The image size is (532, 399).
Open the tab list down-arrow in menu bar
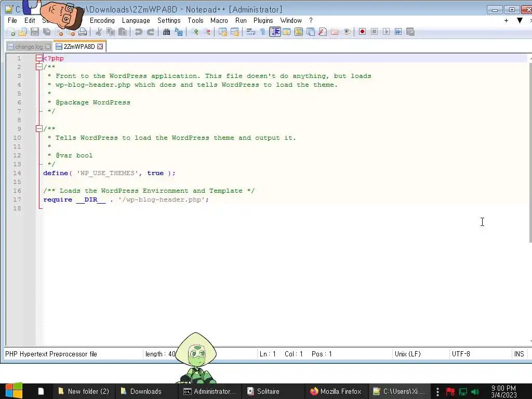point(520,20)
